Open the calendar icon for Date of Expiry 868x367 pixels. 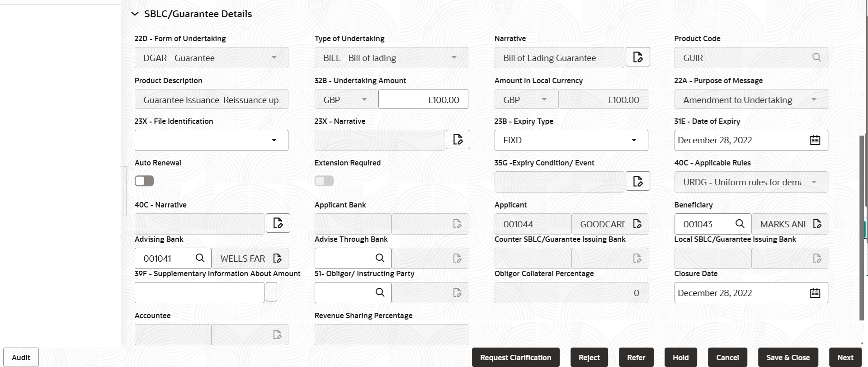click(815, 140)
